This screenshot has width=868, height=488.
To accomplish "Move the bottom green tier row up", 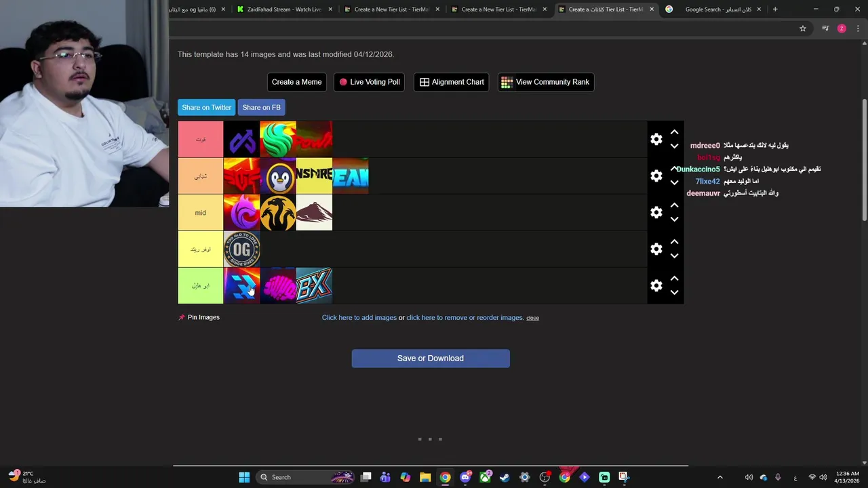I will 674,279.
